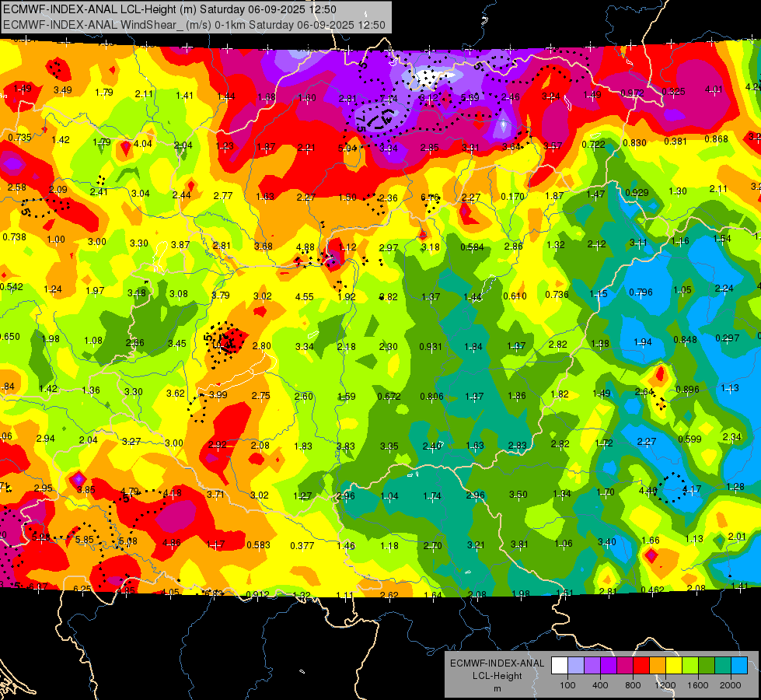The width and height of the screenshot is (761, 700).
Task: Click the light lavender legend swatch
Action: 576,666
